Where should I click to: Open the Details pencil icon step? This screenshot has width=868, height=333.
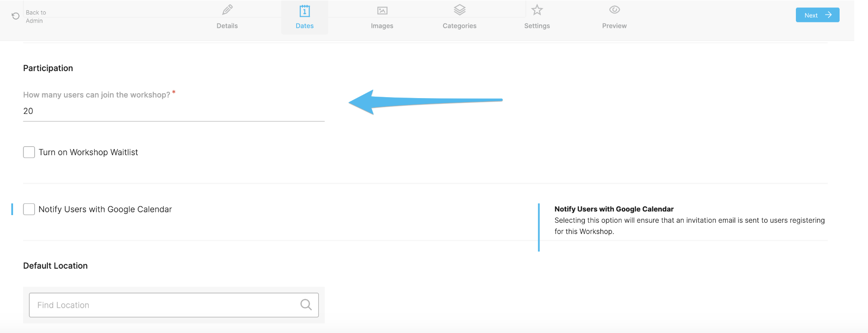(x=228, y=9)
